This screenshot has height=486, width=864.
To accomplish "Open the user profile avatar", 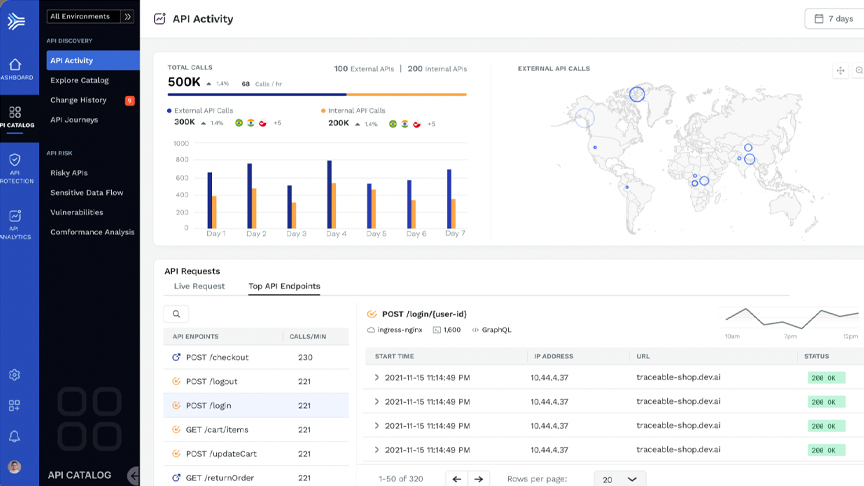I will (14, 467).
